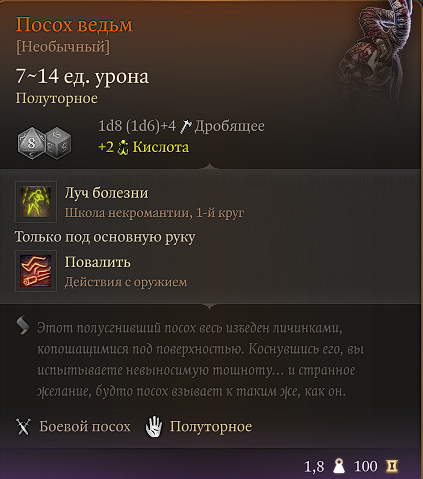
Task: Click the d6 damage die icon
Action: point(58,143)
